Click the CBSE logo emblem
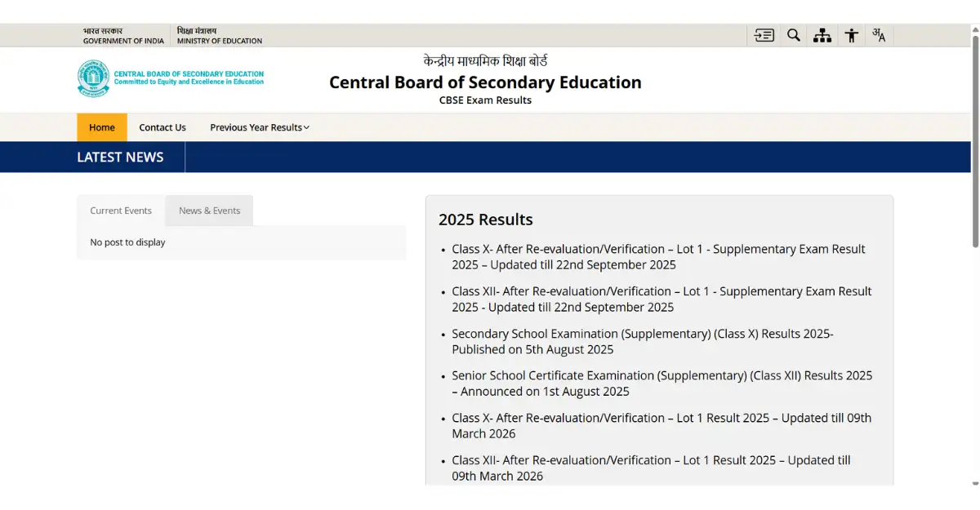The height and width of the screenshot is (510, 980). tap(93, 78)
